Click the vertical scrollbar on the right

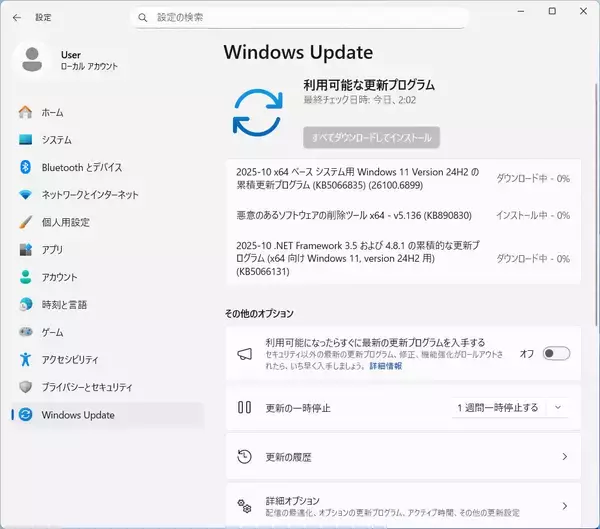[x=596, y=204]
